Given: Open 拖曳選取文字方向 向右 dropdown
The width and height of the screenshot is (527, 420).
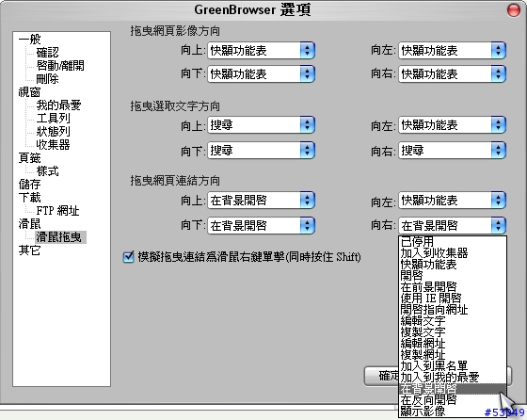Looking at the screenshot, I should pyautogui.click(x=452, y=150).
